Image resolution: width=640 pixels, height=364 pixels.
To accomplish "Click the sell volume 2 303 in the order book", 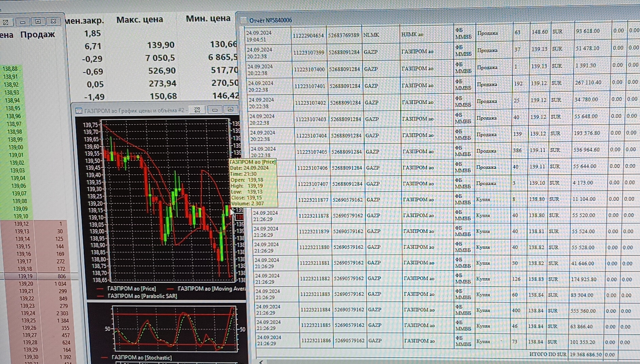I will coord(62,313).
